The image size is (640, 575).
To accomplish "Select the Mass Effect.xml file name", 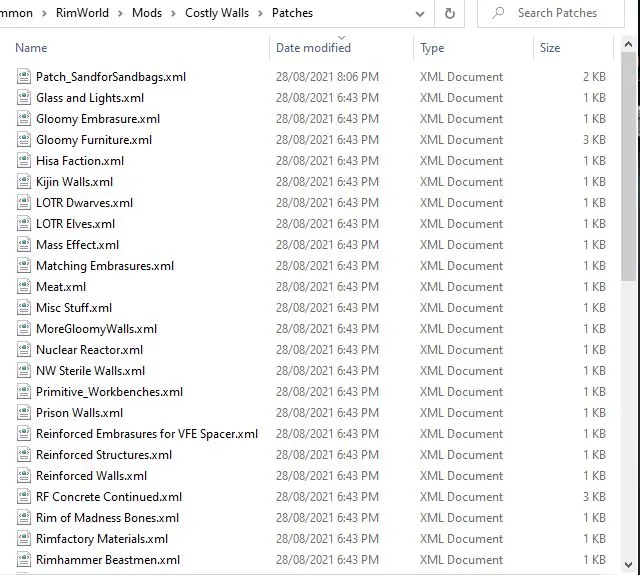I will point(77,245).
